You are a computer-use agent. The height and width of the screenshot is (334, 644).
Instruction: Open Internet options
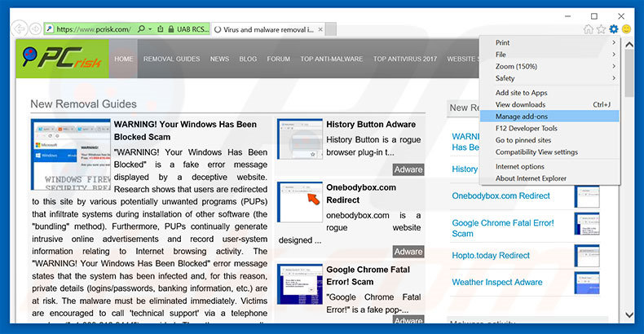[x=549, y=166]
